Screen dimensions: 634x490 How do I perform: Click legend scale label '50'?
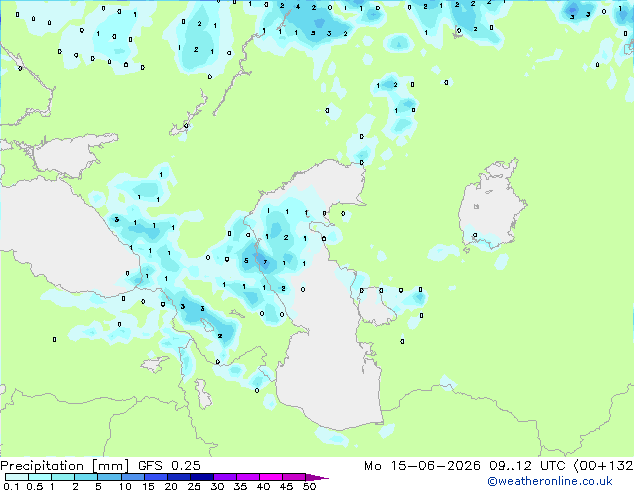pyautogui.click(x=309, y=486)
